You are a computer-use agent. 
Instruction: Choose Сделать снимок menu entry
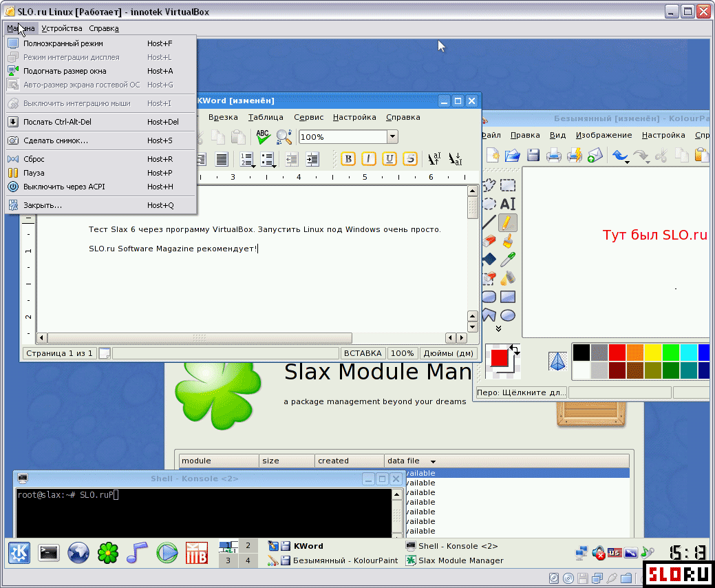pyautogui.click(x=100, y=140)
